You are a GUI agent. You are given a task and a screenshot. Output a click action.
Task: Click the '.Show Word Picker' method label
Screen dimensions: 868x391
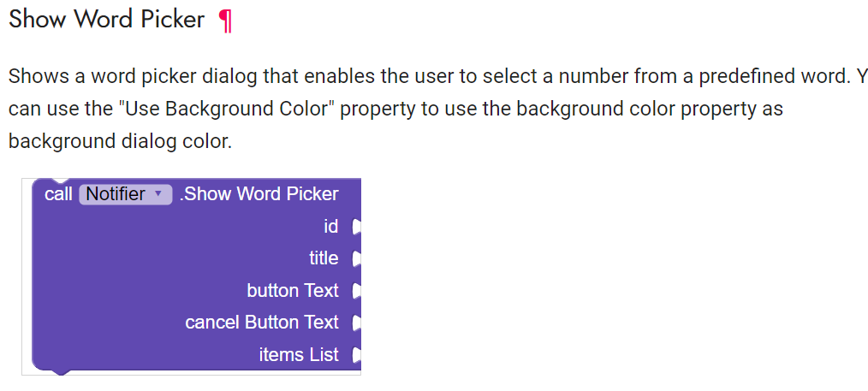(259, 194)
